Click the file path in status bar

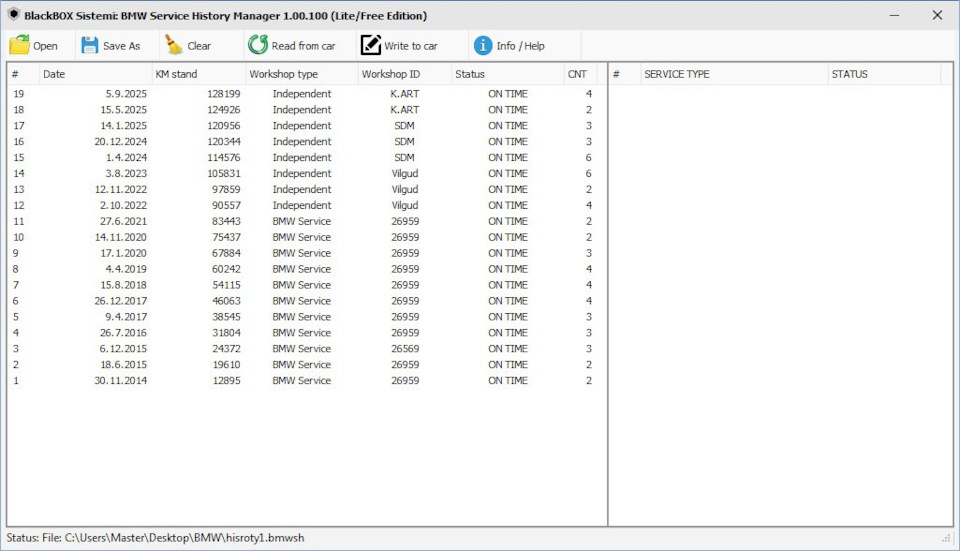(184, 538)
